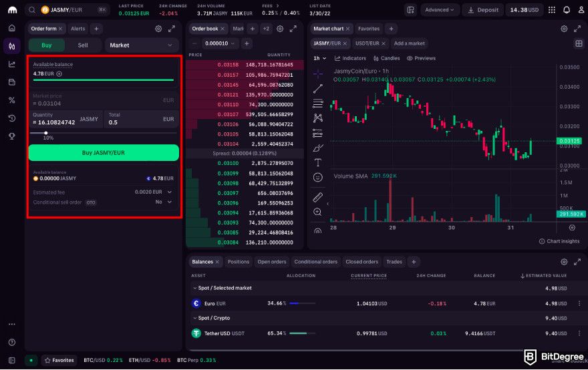Screen dimensions: 588x370
Task: Open the notifications bell
Action: 567,10
